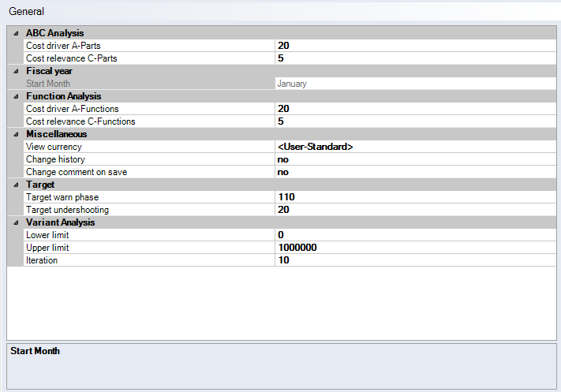Edit the Upper limit value 1000000
Viewport: 561px width, 392px height.
[414, 248]
